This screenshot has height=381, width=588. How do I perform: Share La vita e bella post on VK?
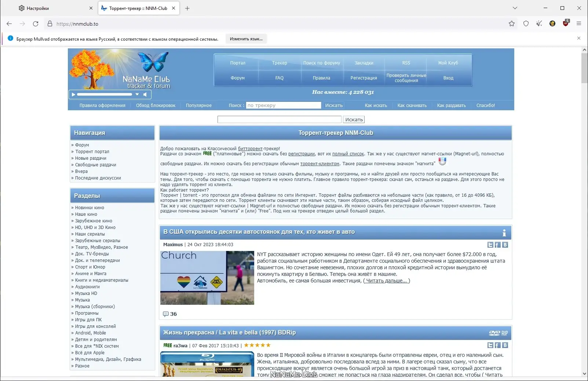(x=505, y=345)
